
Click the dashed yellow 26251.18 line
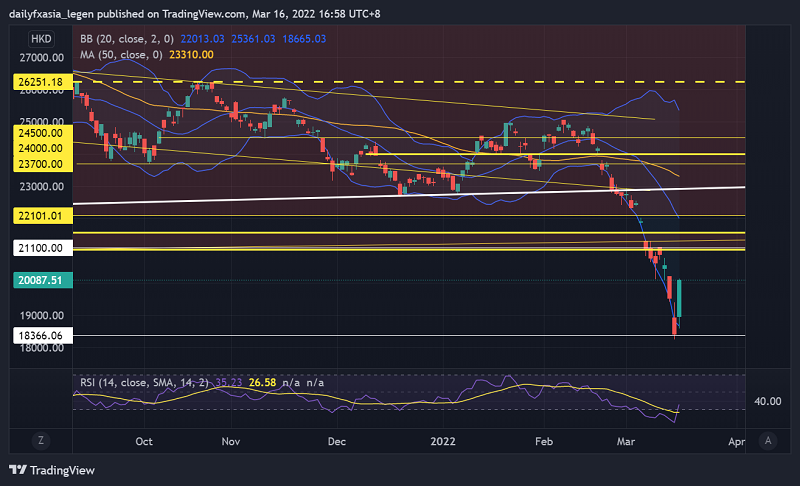[x=409, y=82]
